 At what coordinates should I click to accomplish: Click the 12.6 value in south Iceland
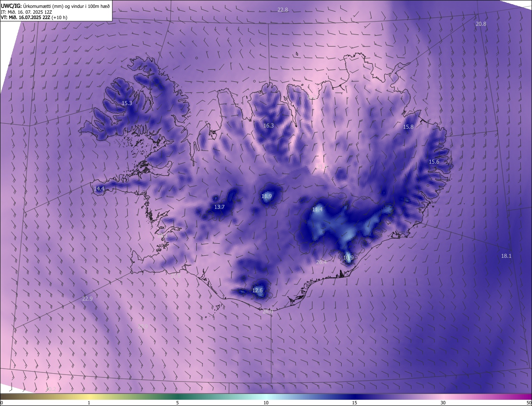pos(257,290)
